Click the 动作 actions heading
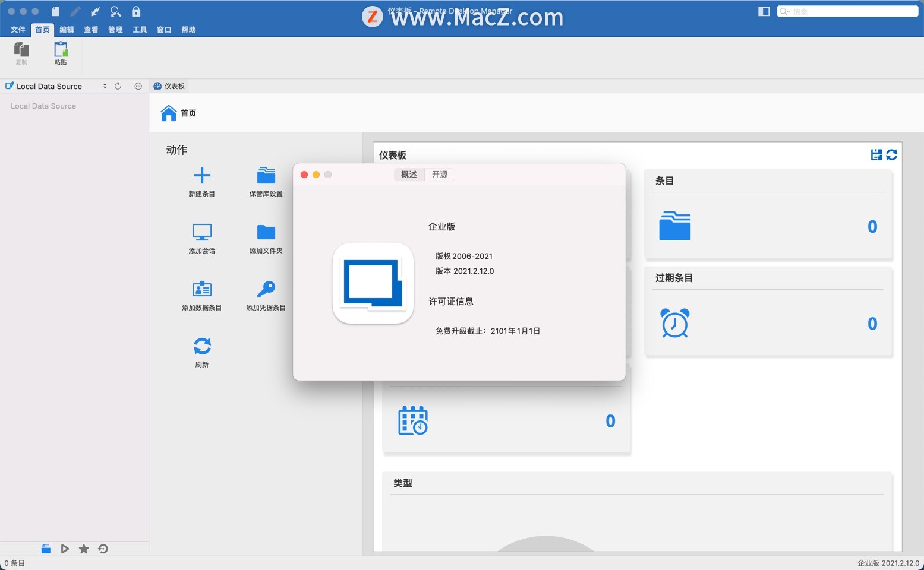The image size is (924, 570). point(176,150)
